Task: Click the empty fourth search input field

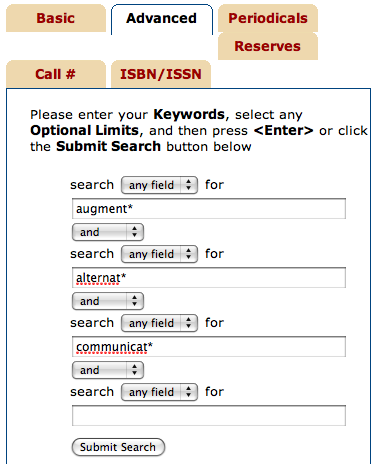Action: tap(209, 416)
